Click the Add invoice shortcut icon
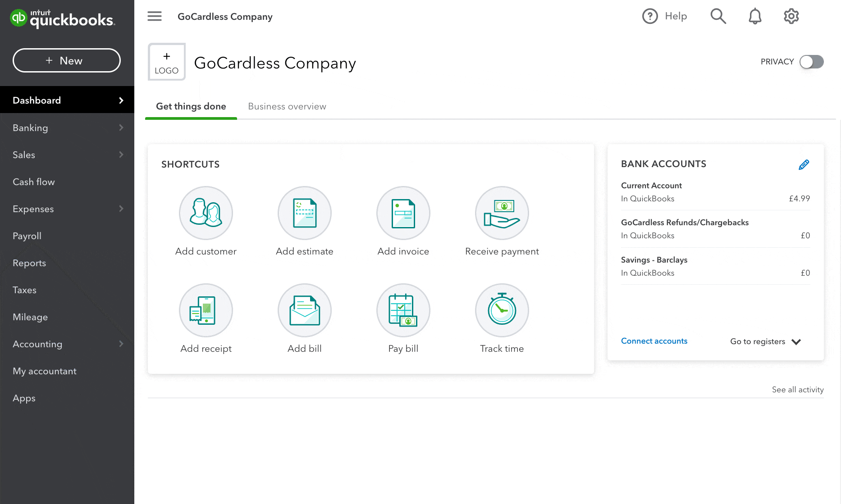This screenshot has height=504, width=841. point(403,213)
